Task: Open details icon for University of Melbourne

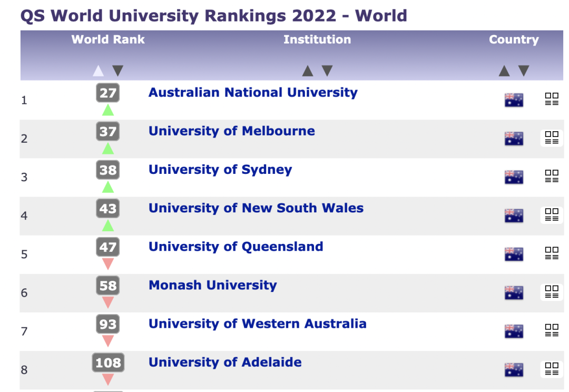Action: [x=552, y=138]
